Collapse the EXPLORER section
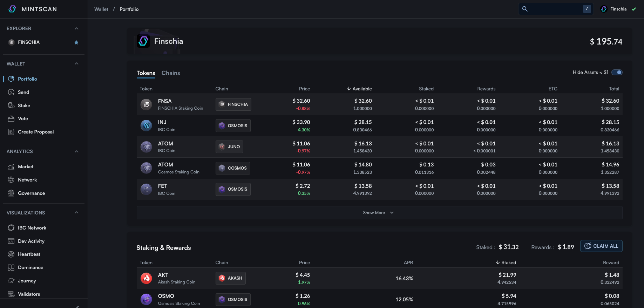The height and width of the screenshot is (308, 644). pos(76,28)
